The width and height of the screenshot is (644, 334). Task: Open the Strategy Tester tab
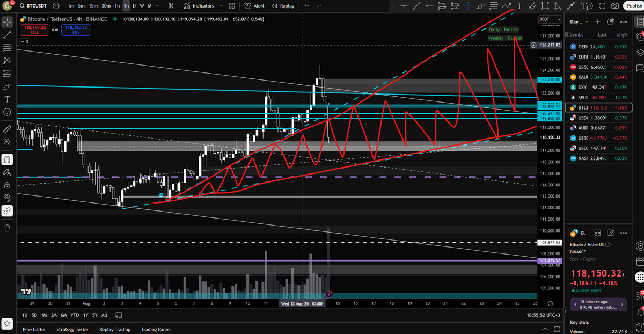(72, 329)
